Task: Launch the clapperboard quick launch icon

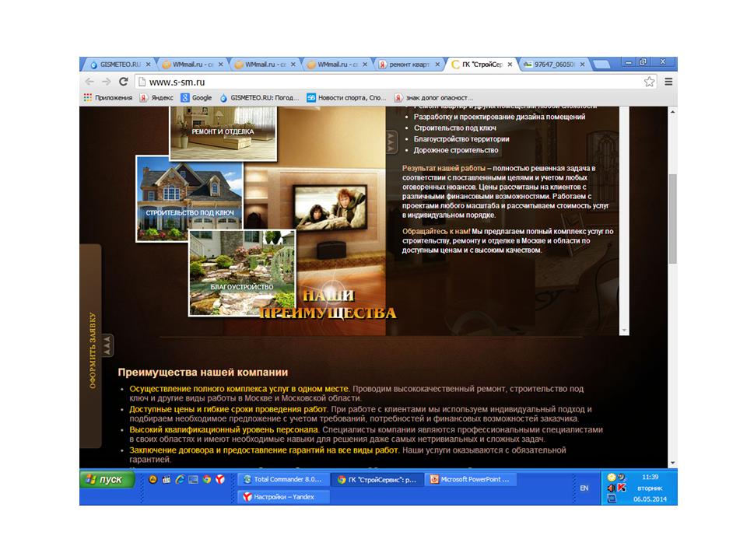Action: tap(167, 480)
